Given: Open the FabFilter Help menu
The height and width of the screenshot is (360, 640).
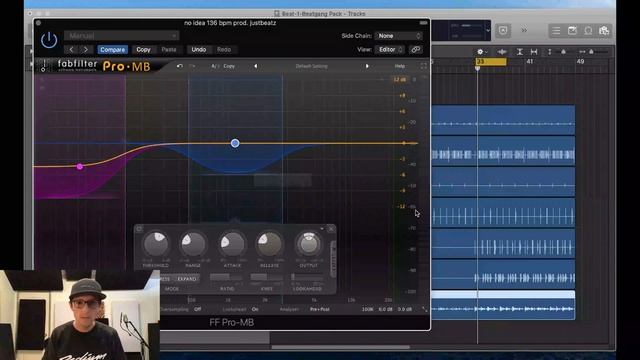Looking at the screenshot, I should click(400, 66).
